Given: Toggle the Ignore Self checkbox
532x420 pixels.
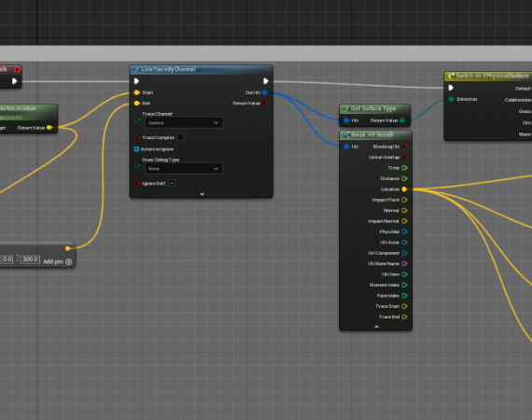Looking at the screenshot, I should pos(172,183).
